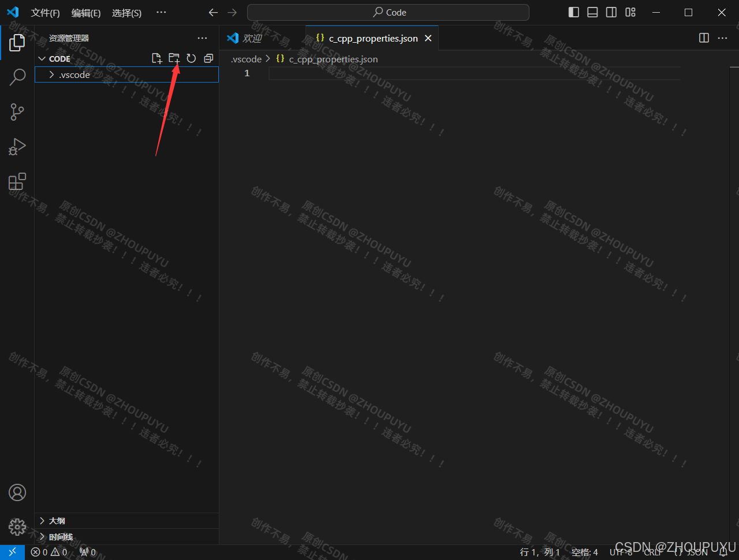Open the customize layout icon
739x560 pixels.
coord(630,13)
